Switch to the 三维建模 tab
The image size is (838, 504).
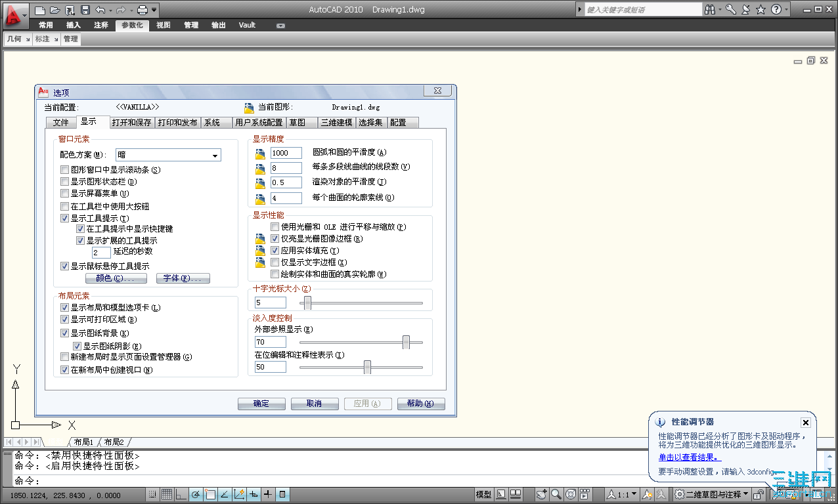click(x=336, y=122)
